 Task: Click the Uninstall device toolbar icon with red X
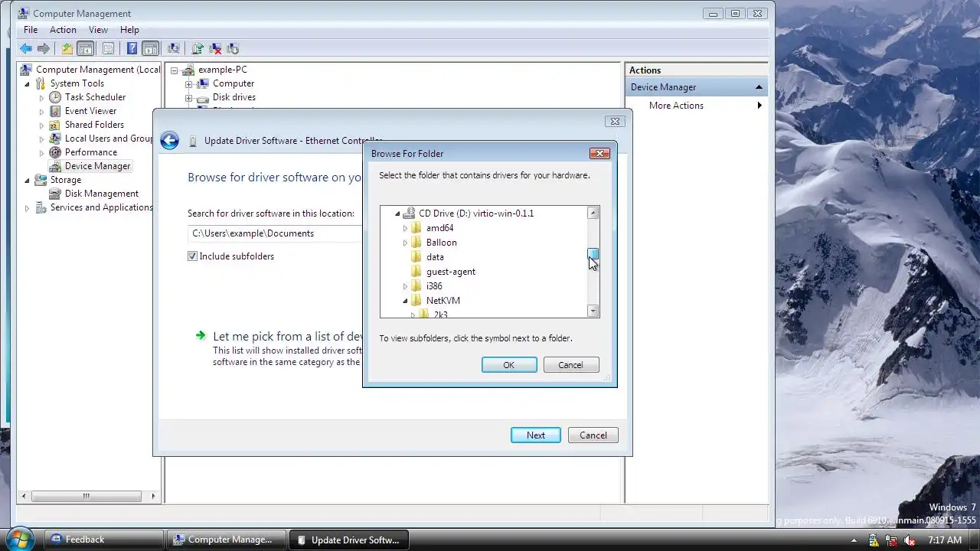click(215, 48)
